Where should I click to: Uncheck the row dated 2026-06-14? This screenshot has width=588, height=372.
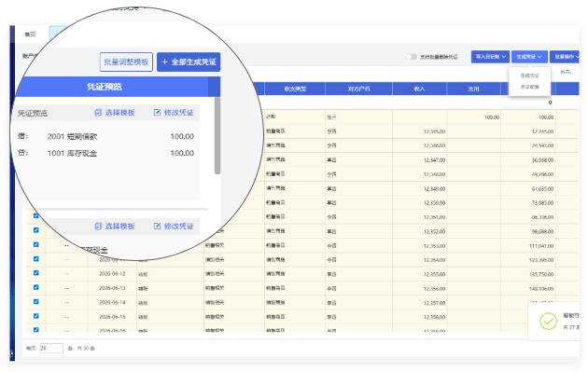(x=36, y=301)
